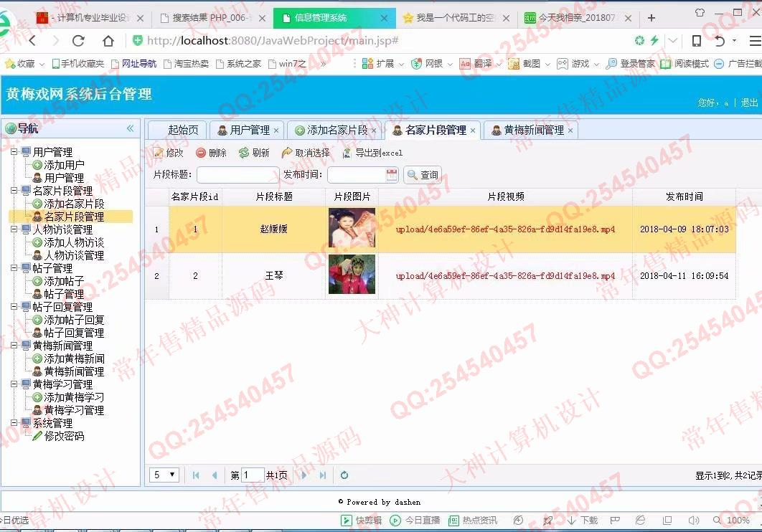Open 添加黄梅学习 in navigation tree
Screen dimensions: 762x532
point(74,397)
